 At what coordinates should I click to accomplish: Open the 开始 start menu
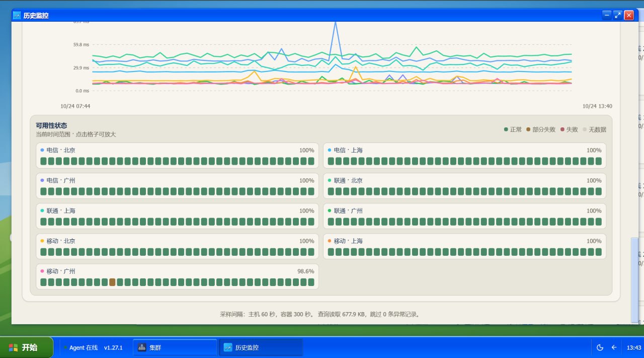(x=26, y=347)
